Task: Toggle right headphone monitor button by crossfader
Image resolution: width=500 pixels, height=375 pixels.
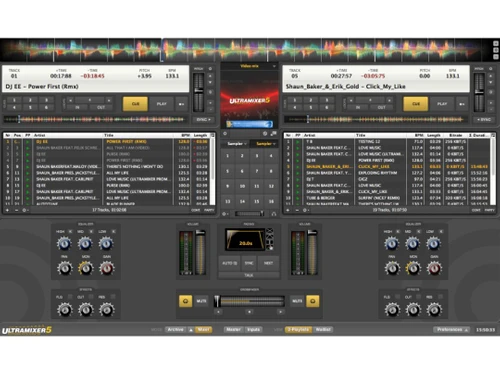Action: click(313, 301)
